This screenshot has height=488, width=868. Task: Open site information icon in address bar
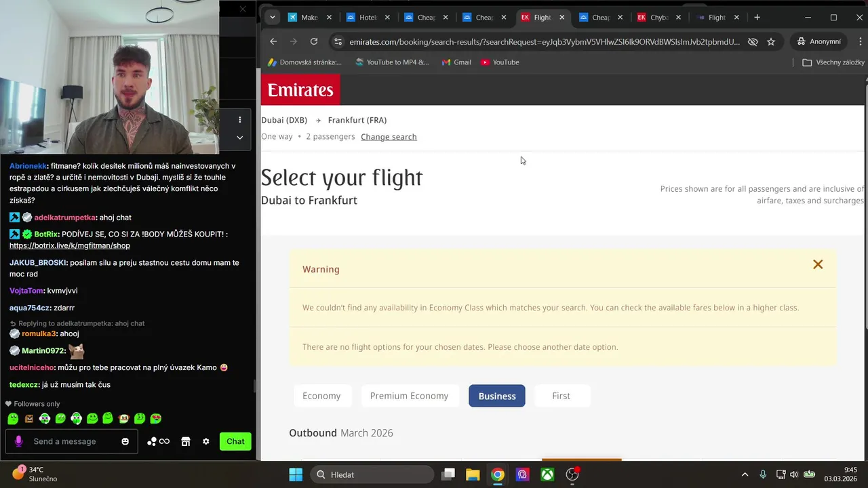[338, 41]
